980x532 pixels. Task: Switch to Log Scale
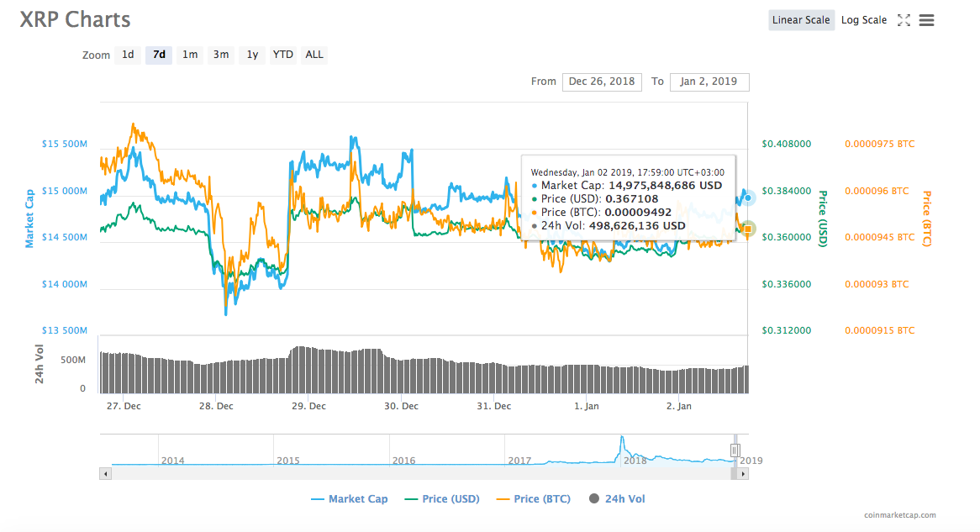(864, 20)
